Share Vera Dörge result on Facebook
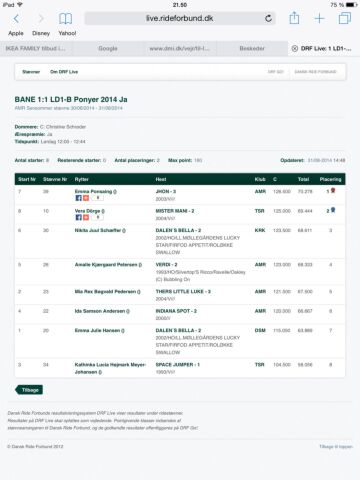Screen dimensions: 360x480 (x=78, y=217)
